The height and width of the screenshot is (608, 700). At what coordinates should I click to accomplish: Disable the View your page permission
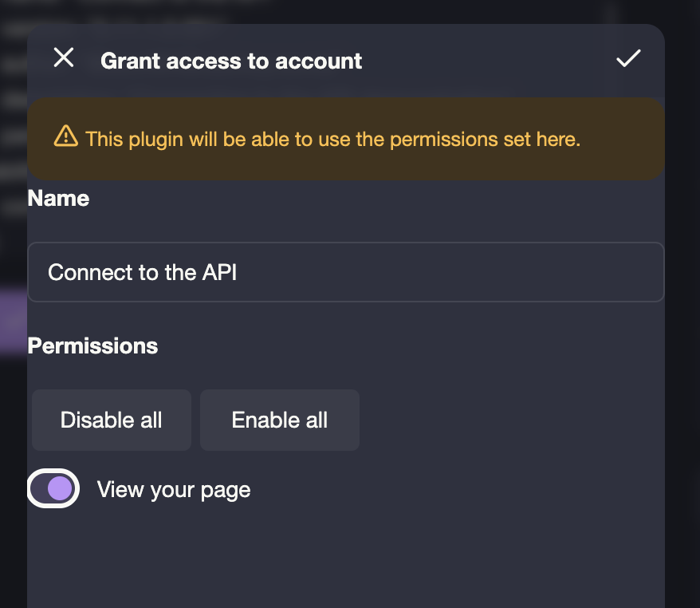[53, 488]
